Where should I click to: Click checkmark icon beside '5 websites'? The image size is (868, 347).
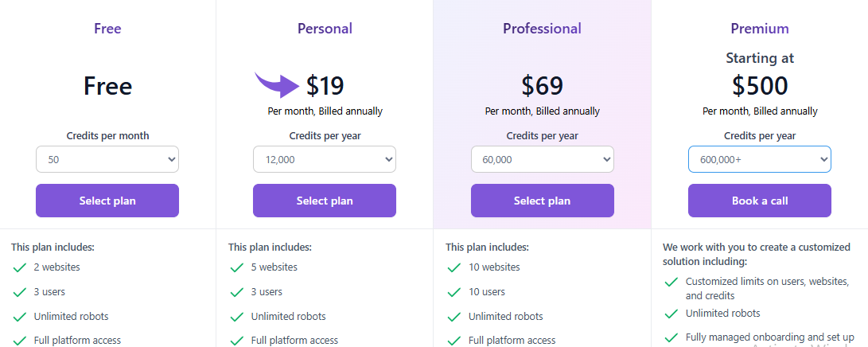tap(237, 267)
